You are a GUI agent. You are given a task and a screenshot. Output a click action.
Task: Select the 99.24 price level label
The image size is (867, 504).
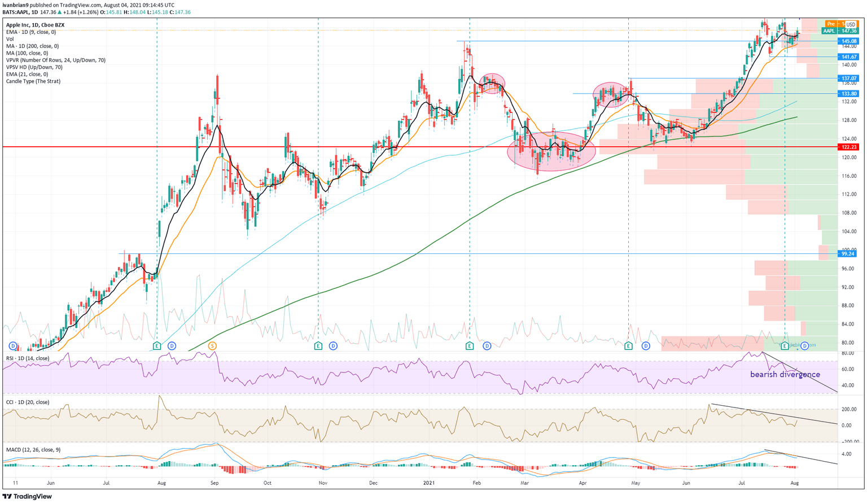pyautogui.click(x=848, y=254)
